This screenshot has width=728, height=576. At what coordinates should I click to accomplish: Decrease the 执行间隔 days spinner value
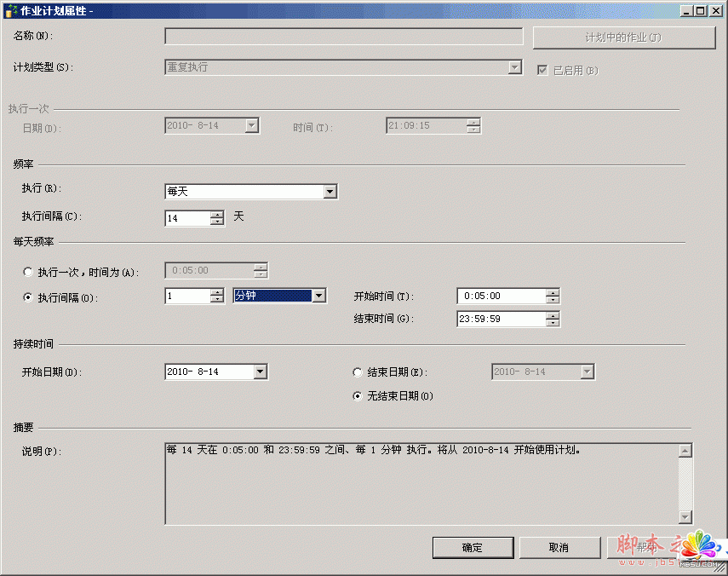click(x=217, y=222)
